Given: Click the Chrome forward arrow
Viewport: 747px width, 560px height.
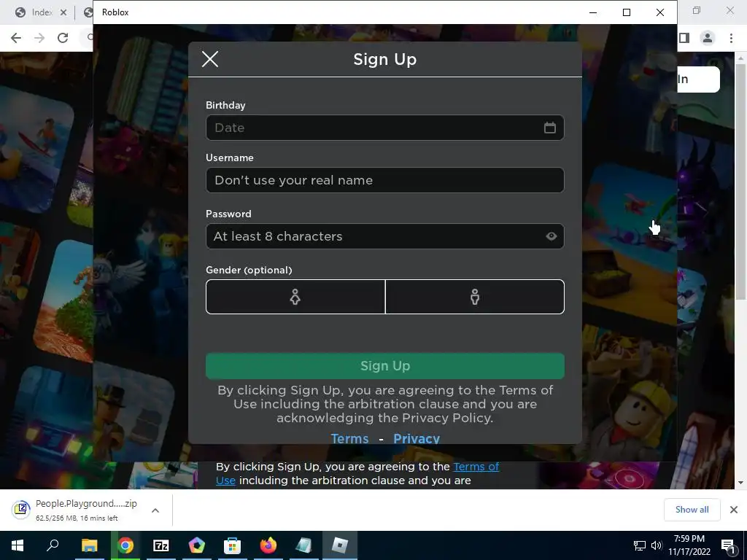Looking at the screenshot, I should (39, 38).
